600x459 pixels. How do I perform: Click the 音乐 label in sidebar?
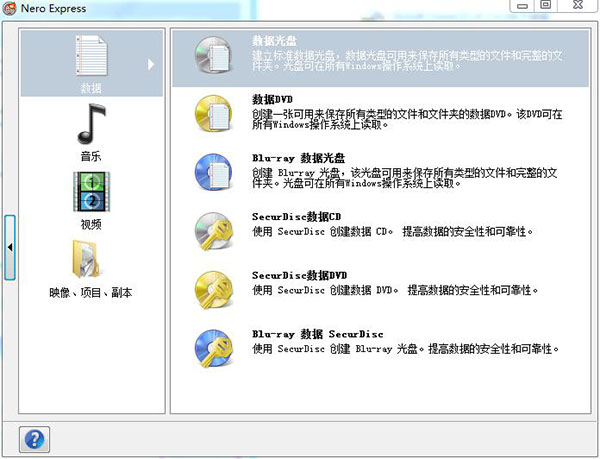point(90,157)
